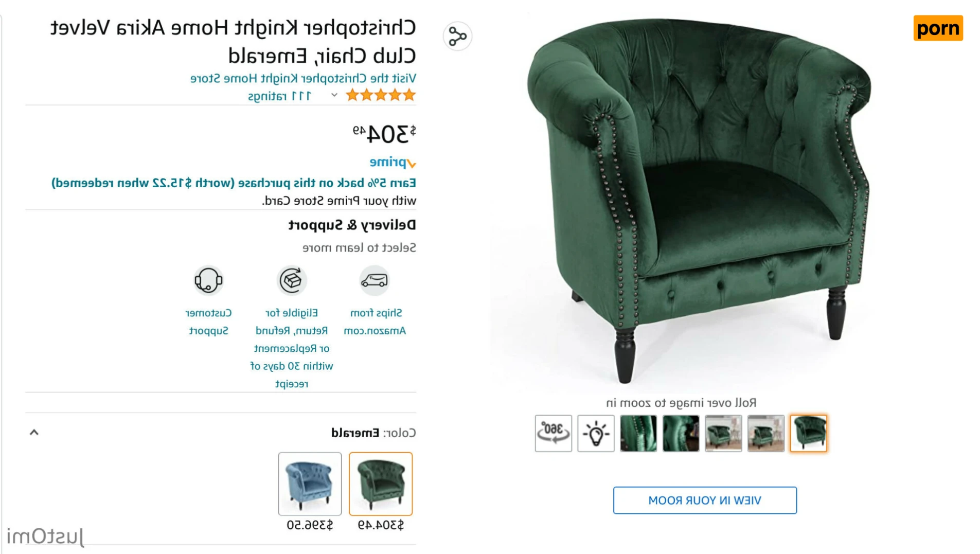
Task: Select the Emerald color swatch at $304.49
Action: click(381, 484)
